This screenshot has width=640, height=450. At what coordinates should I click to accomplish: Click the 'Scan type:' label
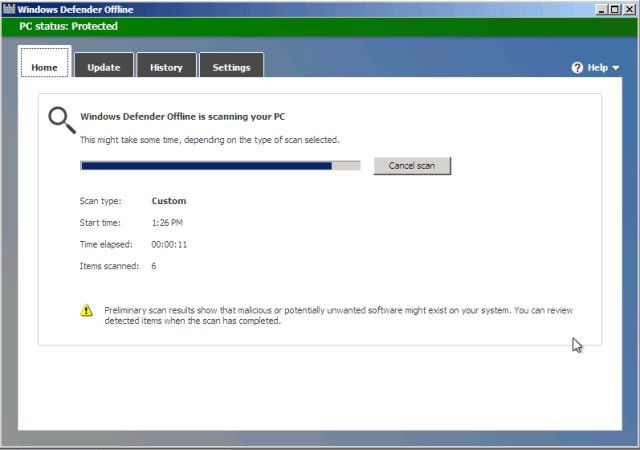tap(100, 201)
